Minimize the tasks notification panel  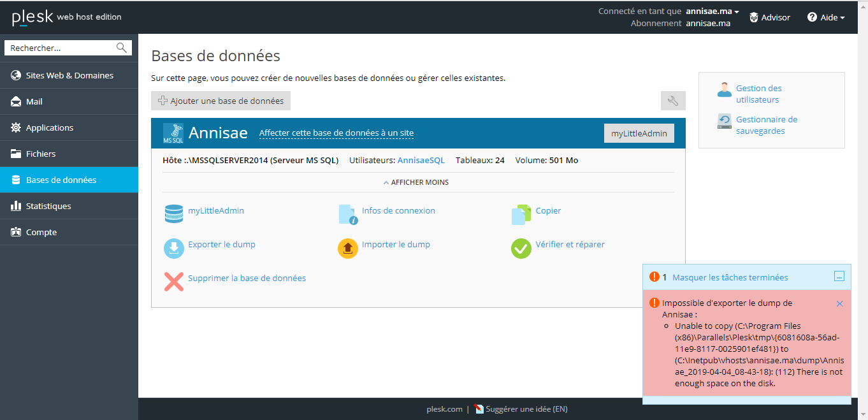click(x=839, y=277)
